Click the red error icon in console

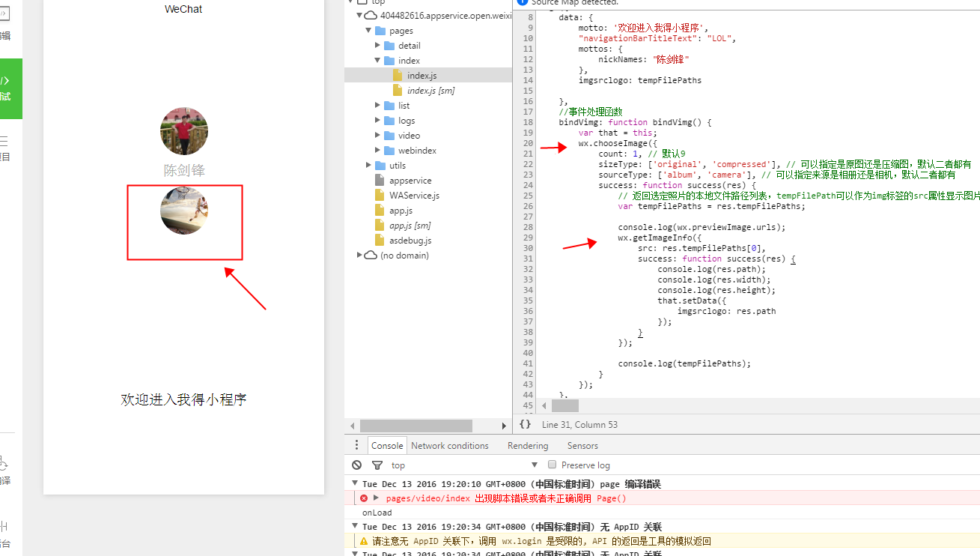[x=364, y=498]
